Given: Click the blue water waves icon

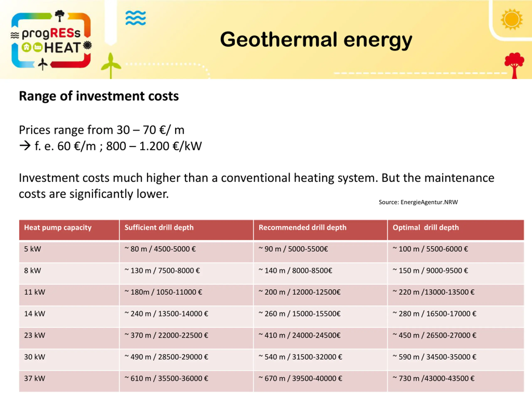Looking at the screenshot, I should (x=136, y=18).
